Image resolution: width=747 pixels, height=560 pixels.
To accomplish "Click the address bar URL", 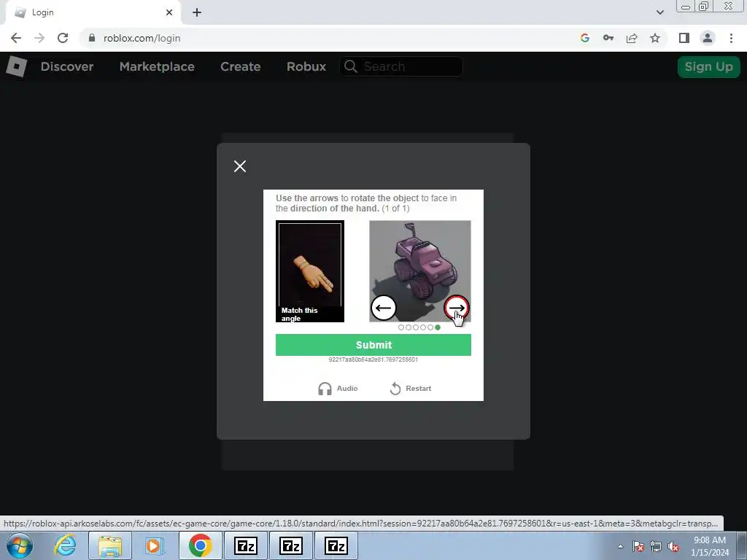I will point(142,38).
